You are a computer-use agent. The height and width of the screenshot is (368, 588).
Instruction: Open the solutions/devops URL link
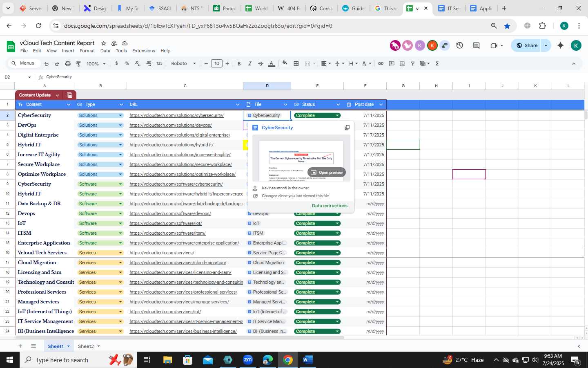click(x=171, y=125)
